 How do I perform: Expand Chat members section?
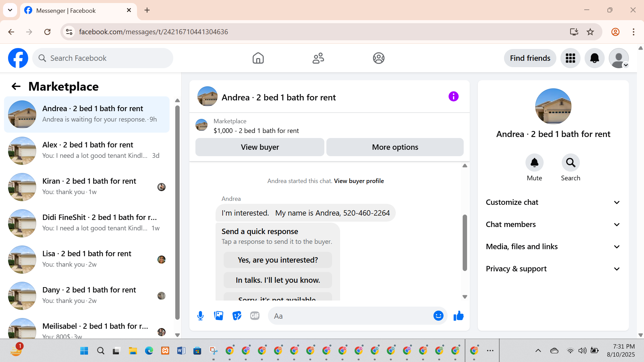tap(553, 224)
